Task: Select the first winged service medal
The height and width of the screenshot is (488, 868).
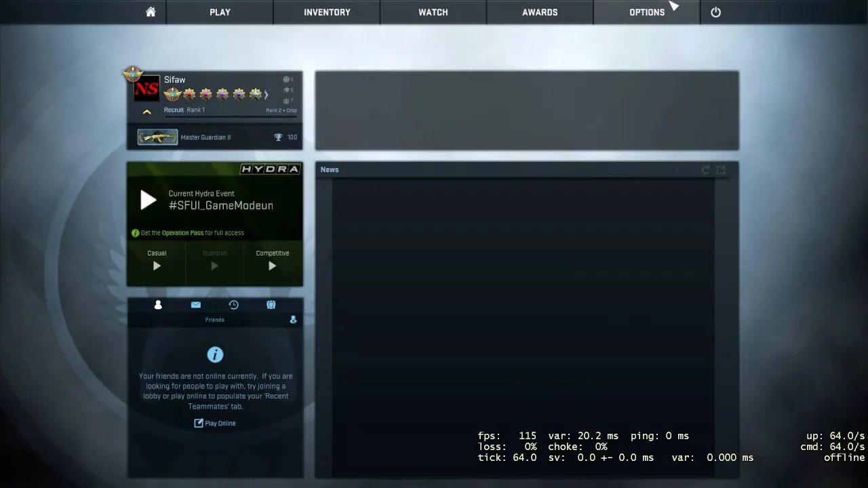Action: tap(172, 94)
